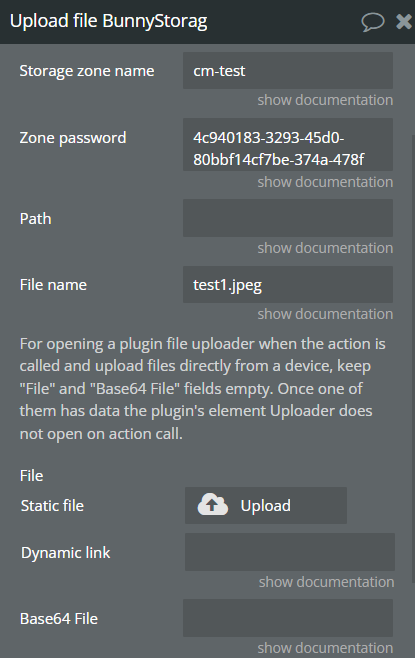Open the comment speech bubble icon
The height and width of the screenshot is (658, 415).
click(x=373, y=22)
